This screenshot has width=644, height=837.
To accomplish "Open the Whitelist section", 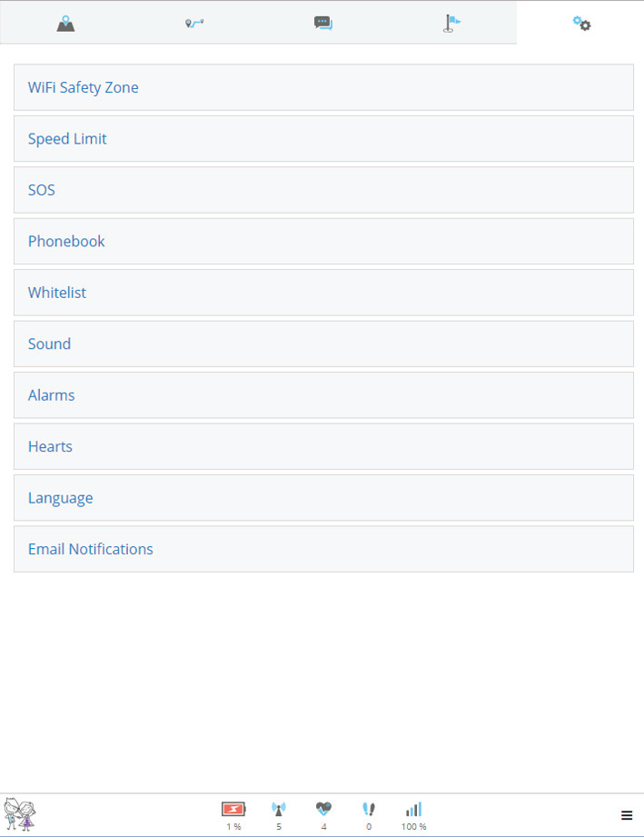I will point(323,293).
